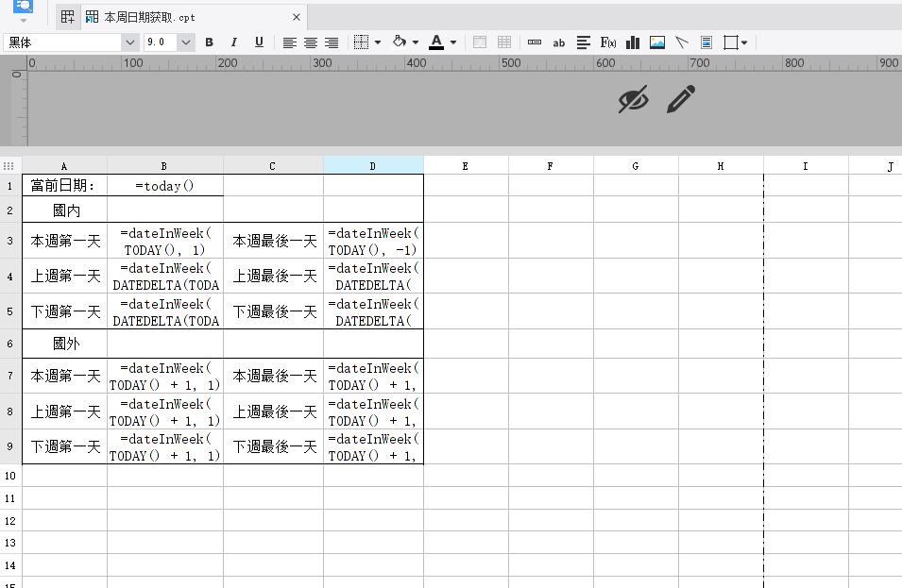Insert formula with F(x) icon
Viewport: 902px width, 588px height.
pos(608,42)
